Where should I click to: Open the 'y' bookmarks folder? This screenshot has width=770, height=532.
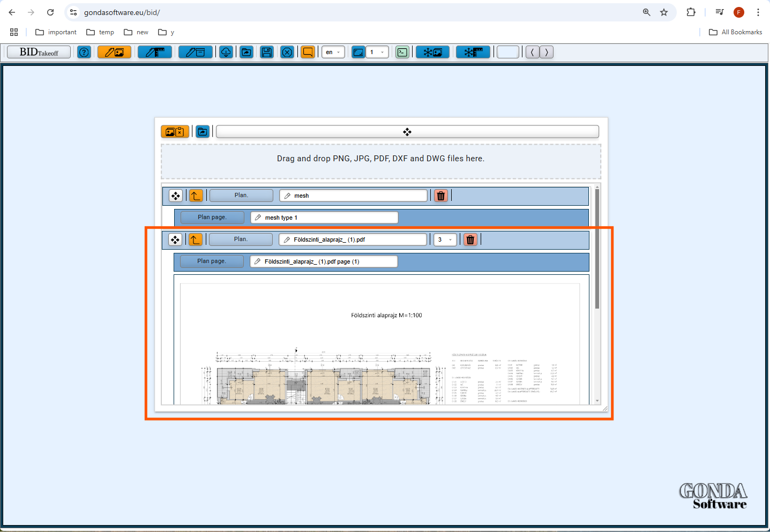(x=166, y=32)
